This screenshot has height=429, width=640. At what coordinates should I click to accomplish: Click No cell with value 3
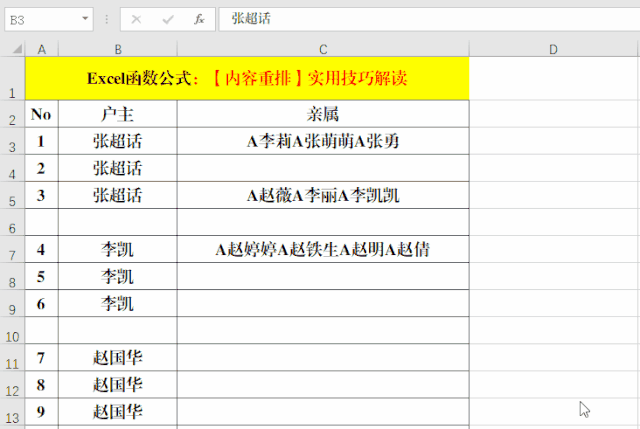point(42,195)
